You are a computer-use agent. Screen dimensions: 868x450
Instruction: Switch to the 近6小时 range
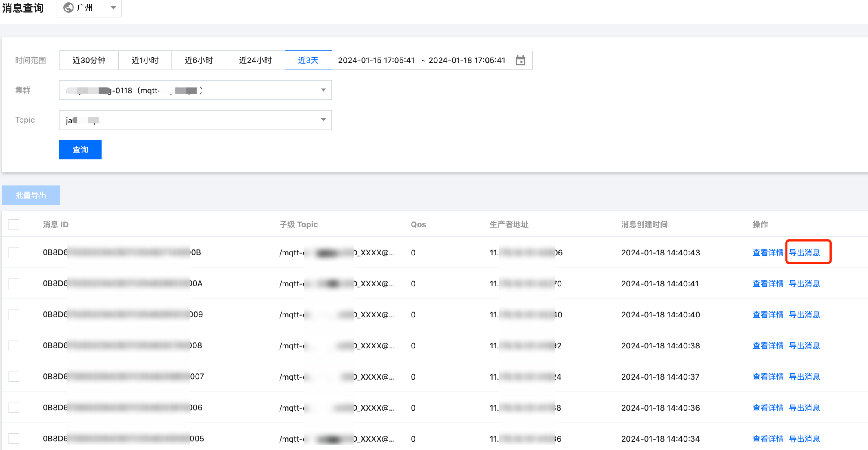point(199,60)
